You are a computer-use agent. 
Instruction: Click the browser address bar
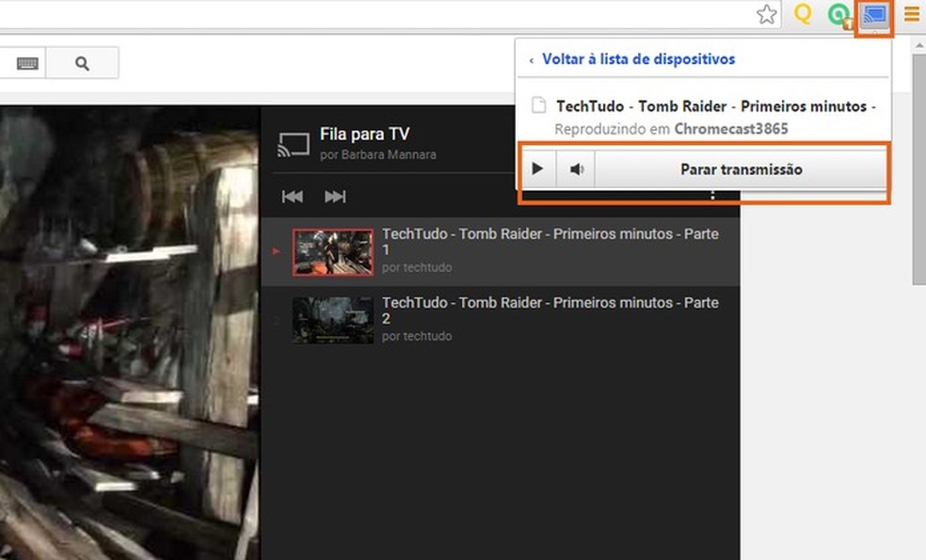(376, 14)
